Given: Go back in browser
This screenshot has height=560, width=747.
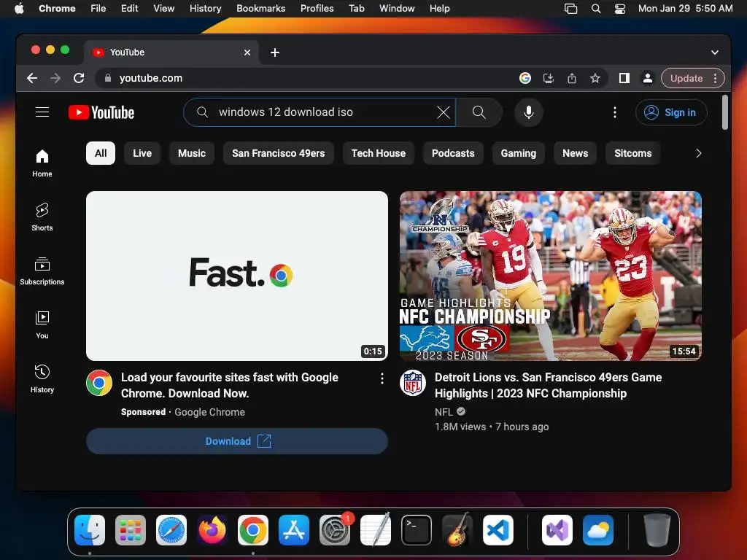Looking at the screenshot, I should click(32, 78).
